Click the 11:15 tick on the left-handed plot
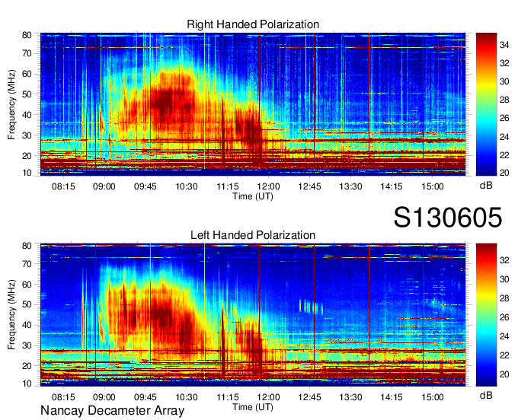The width and height of the screenshot is (518, 420). [x=227, y=397]
